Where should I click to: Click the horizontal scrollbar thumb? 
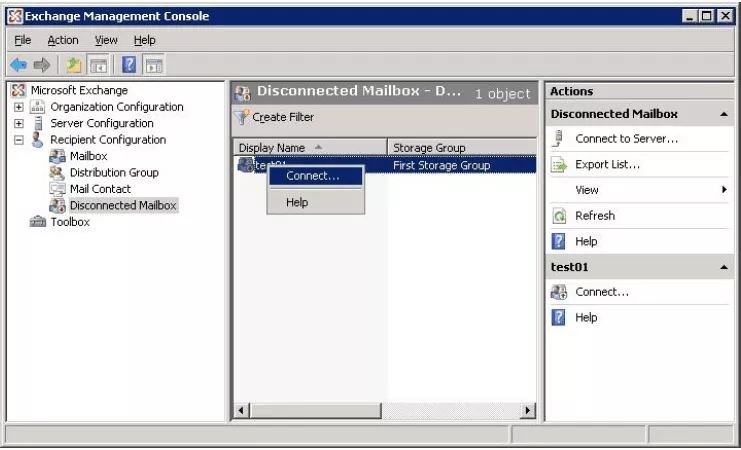[x=315, y=410]
